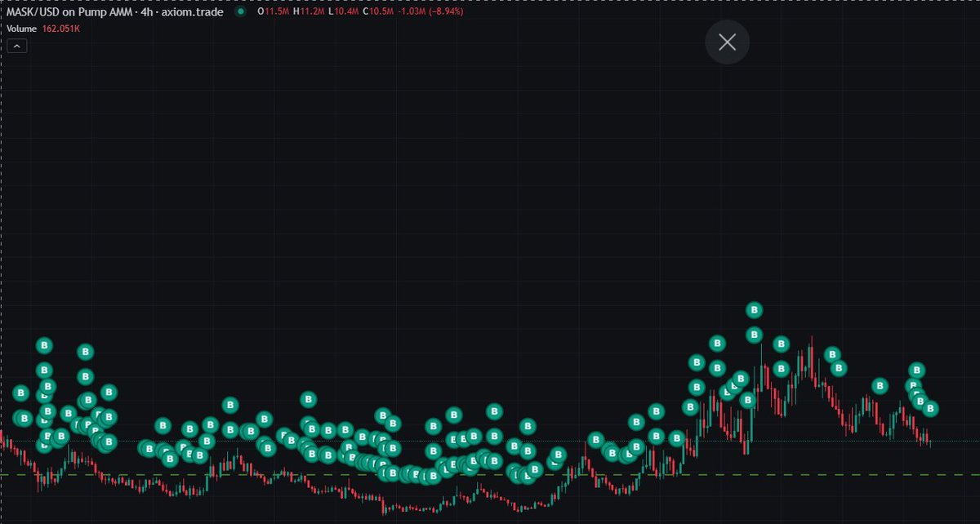
Task: Click the Volume 162.051K indicator label
Action: click(x=43, y=29)
